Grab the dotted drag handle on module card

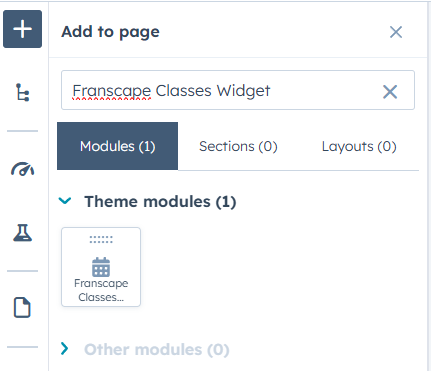coord(101,239)
